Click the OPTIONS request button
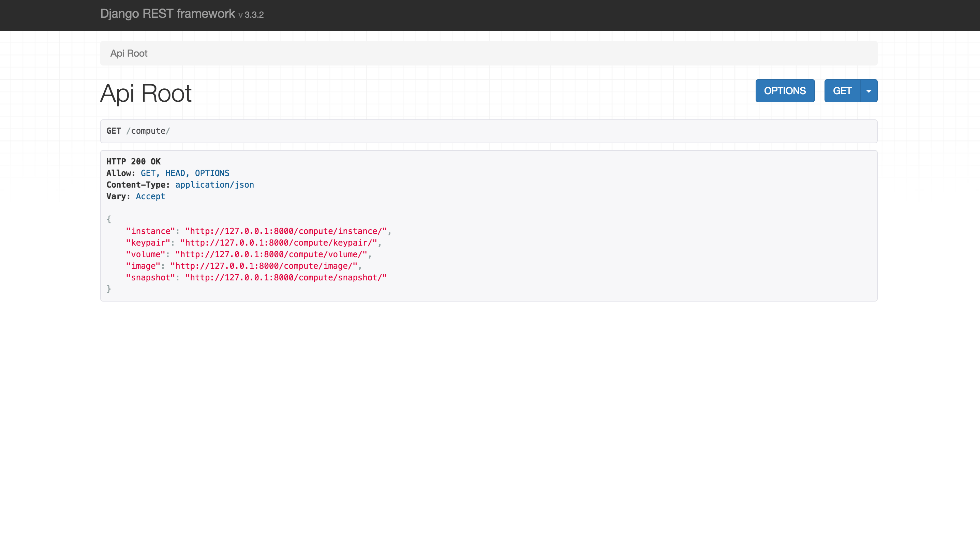Screen dimensions: 980x541 785,90
